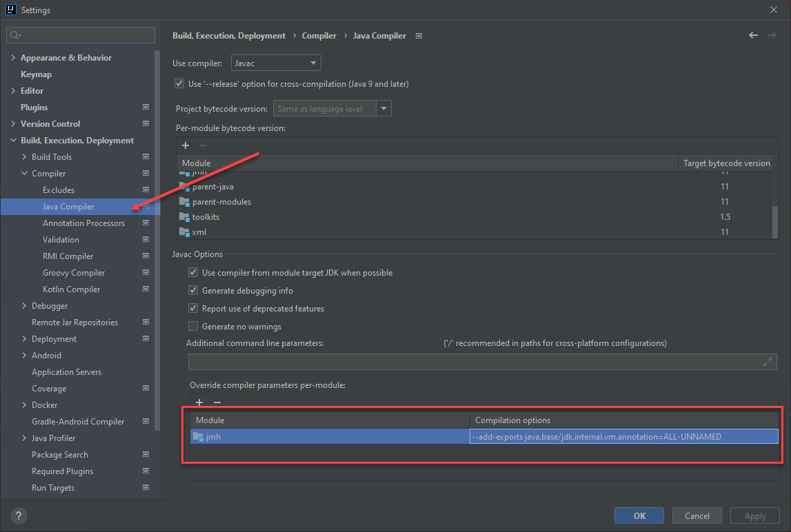Viewport: 791px width, 532px height.
Task: Click plus to add override compiler parameters
Action: 199,402
